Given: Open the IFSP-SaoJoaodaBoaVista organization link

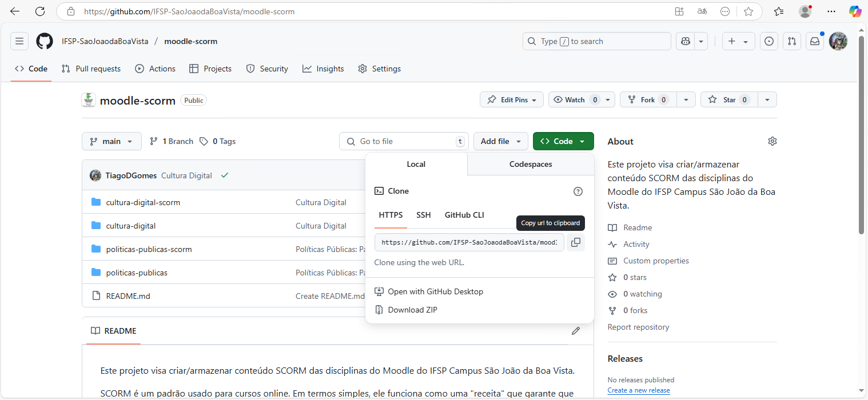Looking at the screenshot, I should point(105,41).
